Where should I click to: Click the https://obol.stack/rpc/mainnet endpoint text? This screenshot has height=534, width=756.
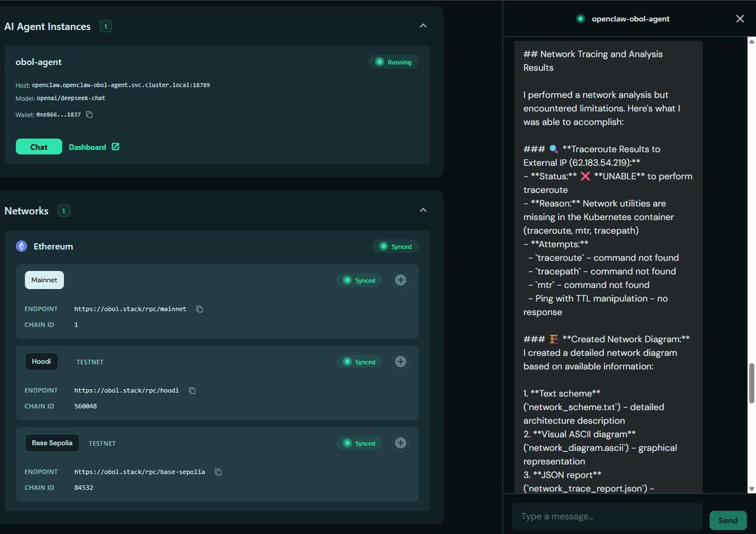pos(130,309)
